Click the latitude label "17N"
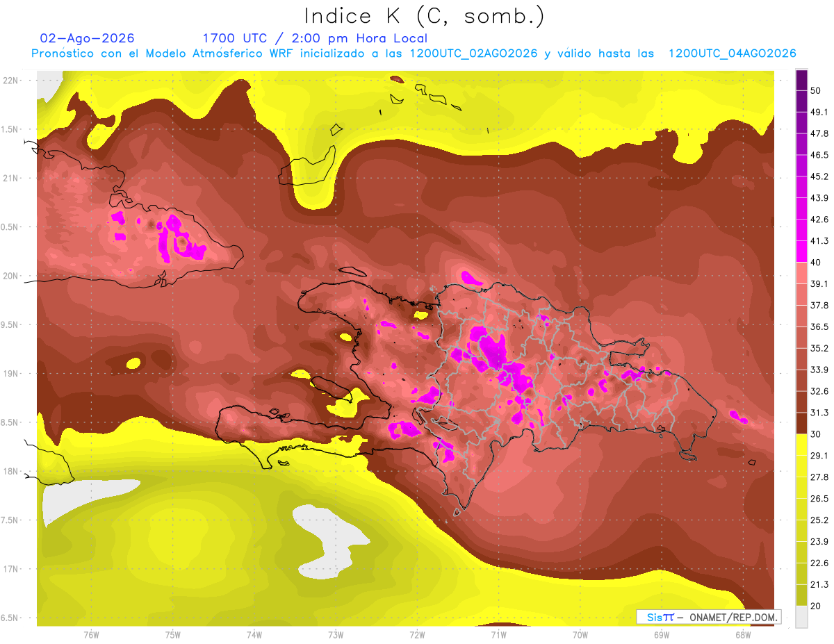834x644 pixels. pyautogui.click(x=10, y=570)
